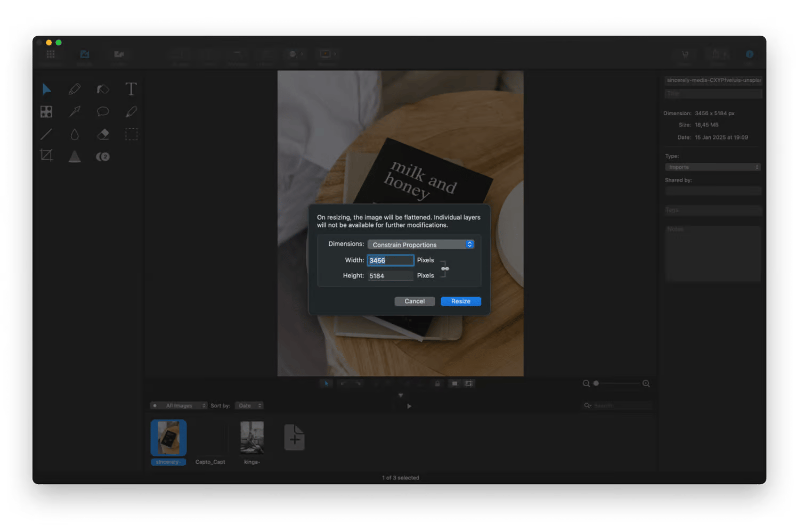Select the speech bubble callout tool
This screenshot has height=532, width=796.
(103, 111)
